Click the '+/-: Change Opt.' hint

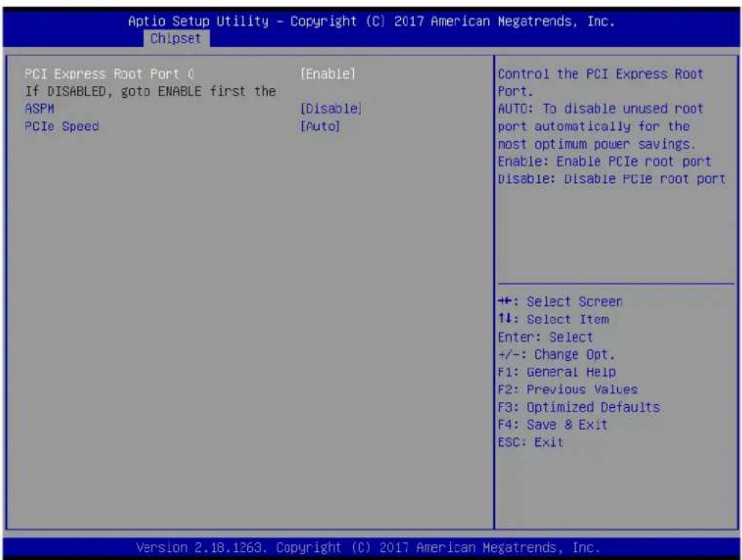556,355
